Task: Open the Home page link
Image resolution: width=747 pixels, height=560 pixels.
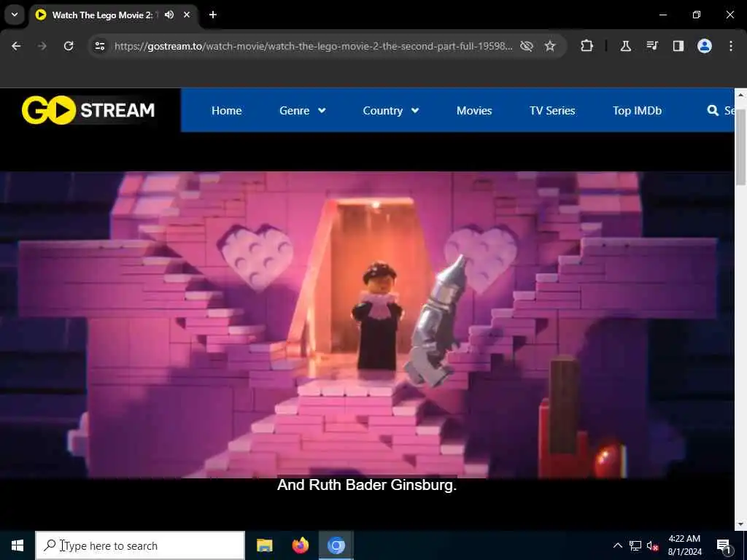Action: (226, 111)
